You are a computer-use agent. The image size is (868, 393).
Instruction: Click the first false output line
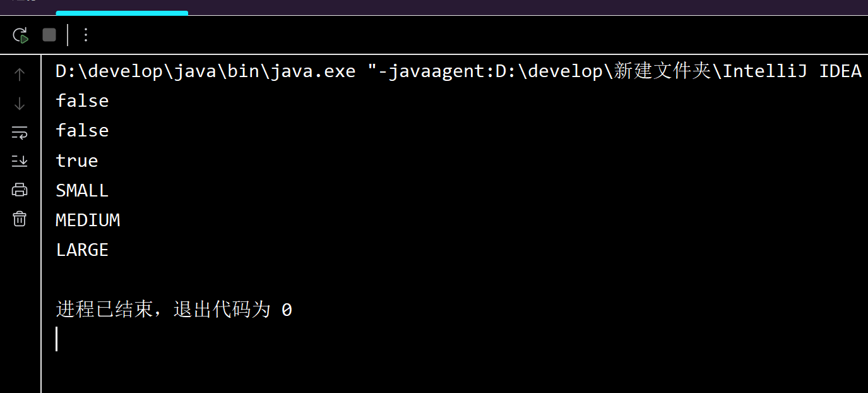click(x=82, y=101)
